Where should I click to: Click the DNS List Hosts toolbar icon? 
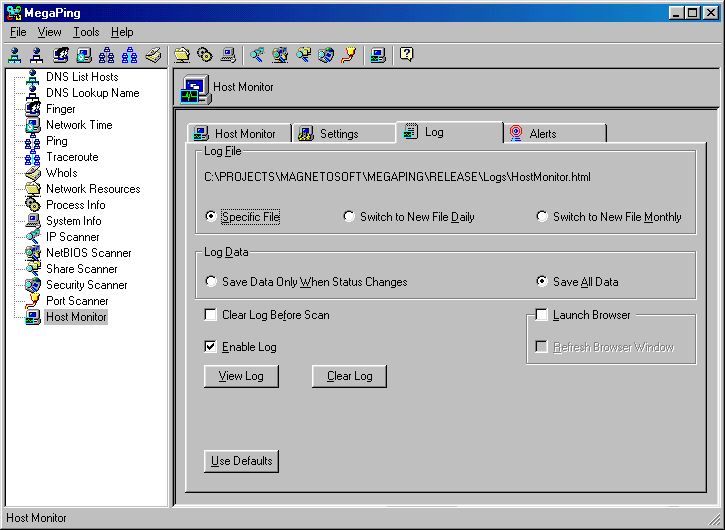[15, 55]
